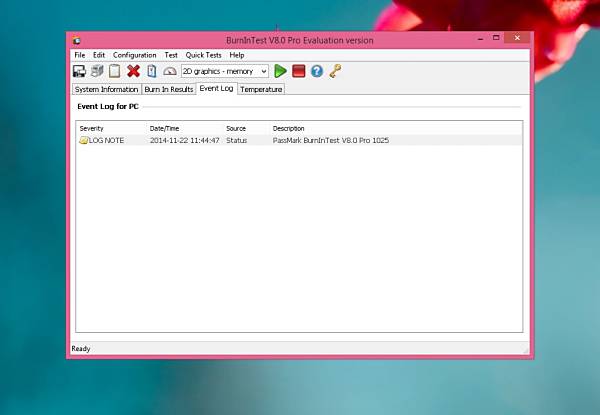Switch to the Burn In Results tab
This screenshot has height=415, width=600.
point(168,89)
